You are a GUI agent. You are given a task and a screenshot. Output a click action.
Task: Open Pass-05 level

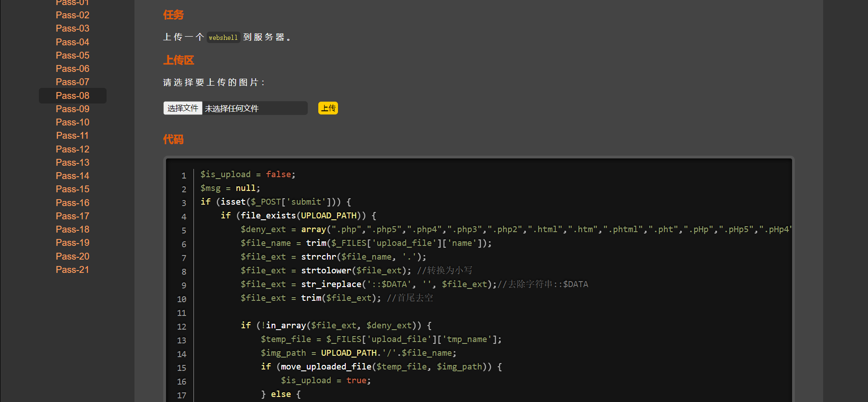pyautogui.click(x=72, y=55)
